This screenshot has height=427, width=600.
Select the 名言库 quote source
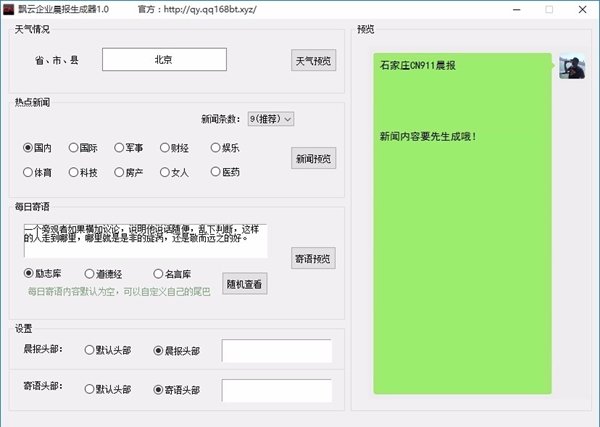(x=172, y=274)
